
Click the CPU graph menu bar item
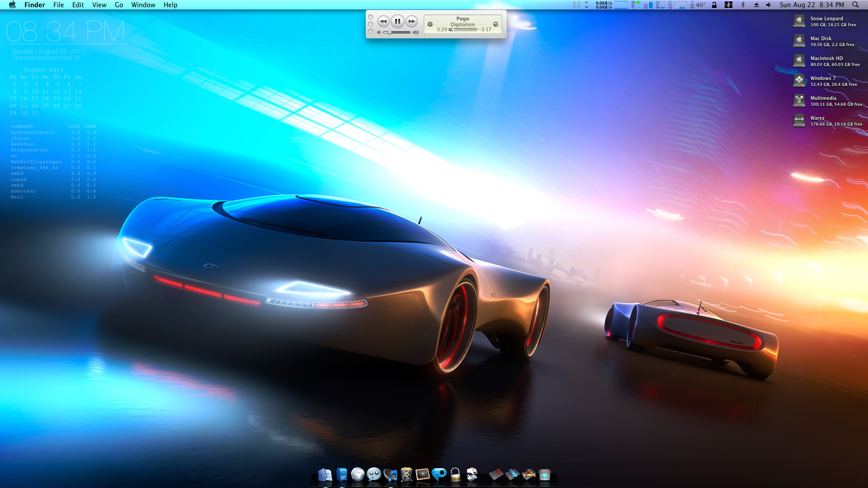pos(677,5)
